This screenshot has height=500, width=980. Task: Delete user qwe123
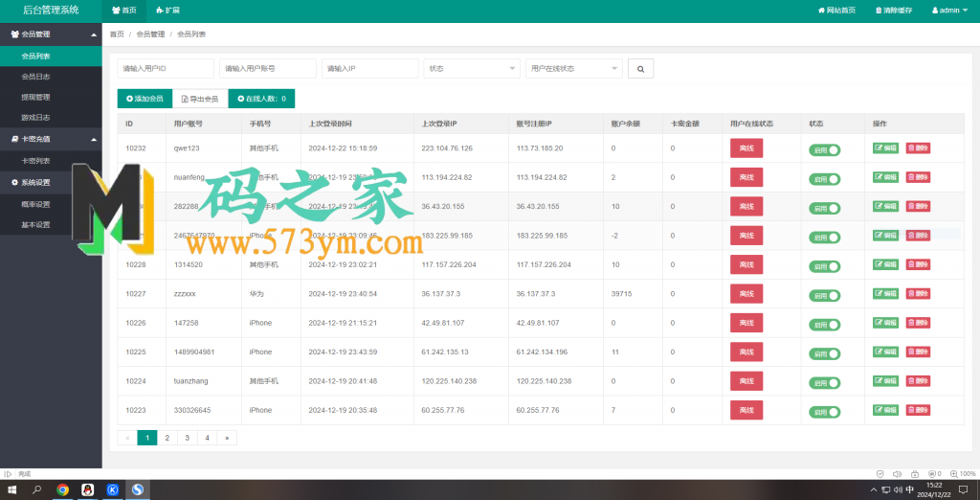[918, 148]
